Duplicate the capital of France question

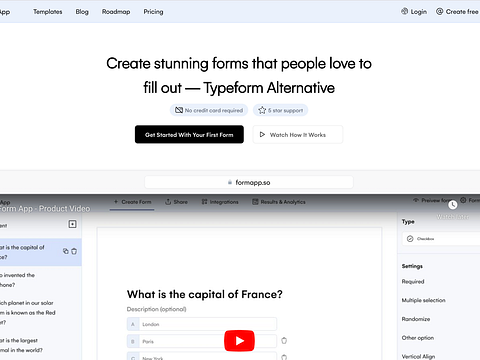coord(66,251)
